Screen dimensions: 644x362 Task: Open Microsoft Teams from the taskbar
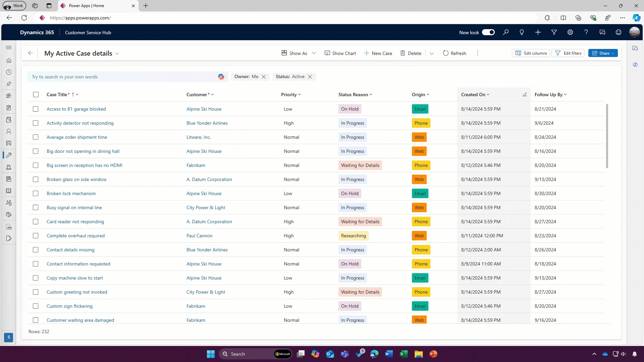pyautogui.click(x=345, y=354)
